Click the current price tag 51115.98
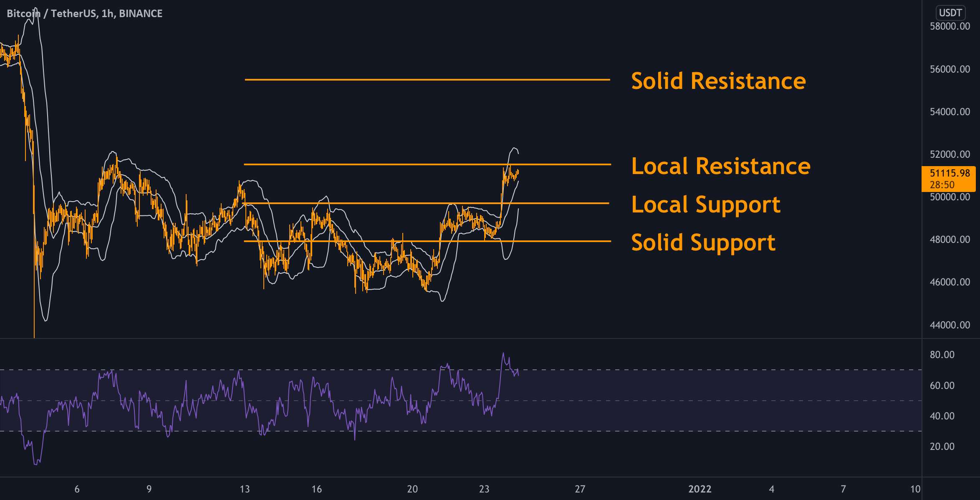 (x=948, y=179)
